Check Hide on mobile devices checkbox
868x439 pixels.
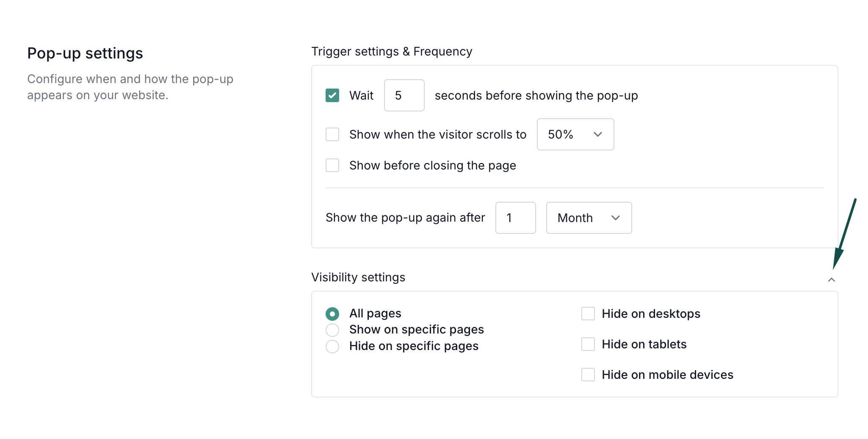click(588, 375)
